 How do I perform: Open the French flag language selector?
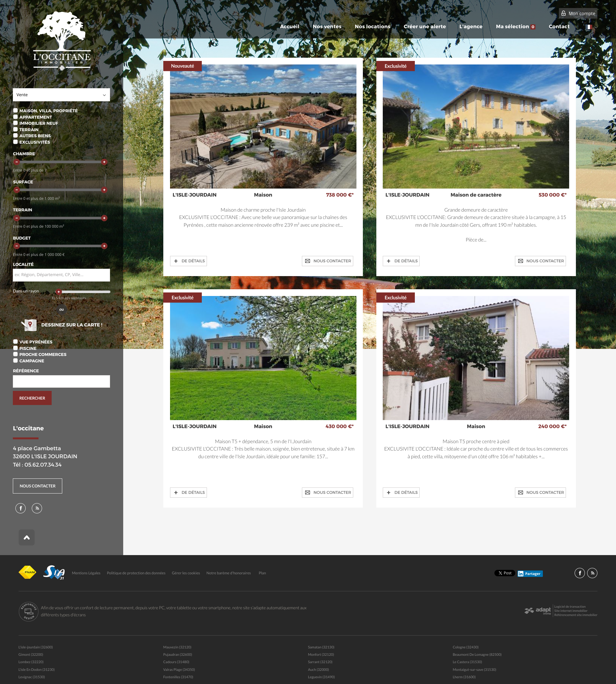(x=591, y=27)
